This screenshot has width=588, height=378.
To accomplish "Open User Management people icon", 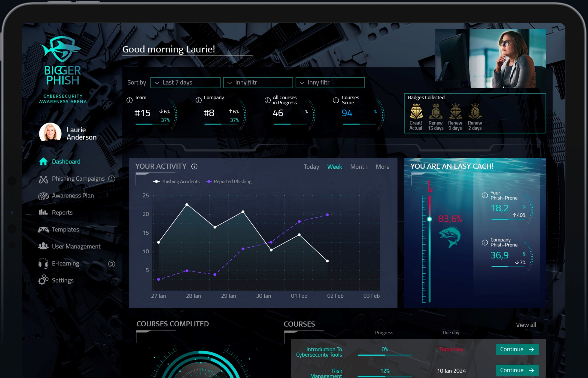I will point(43,246).
